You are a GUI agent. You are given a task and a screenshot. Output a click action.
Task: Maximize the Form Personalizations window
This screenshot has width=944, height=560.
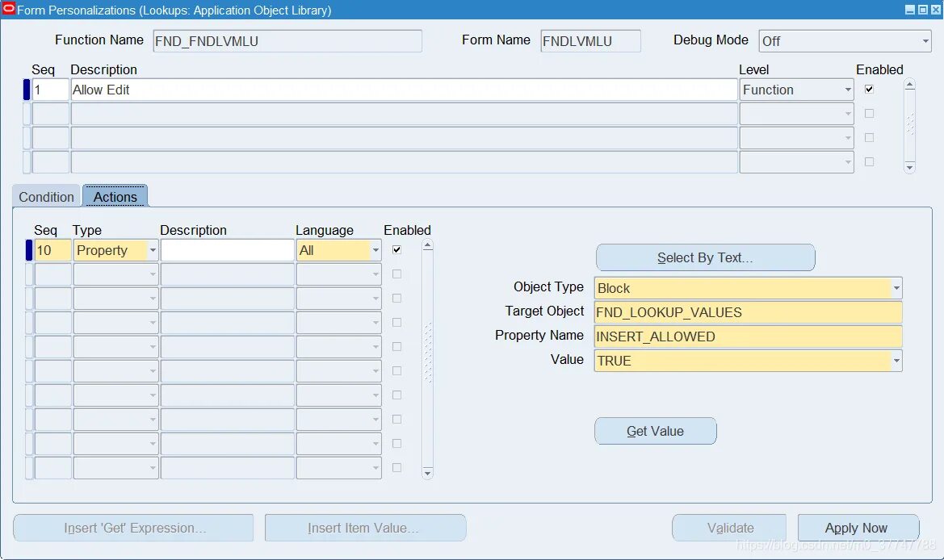click(923, 10)
